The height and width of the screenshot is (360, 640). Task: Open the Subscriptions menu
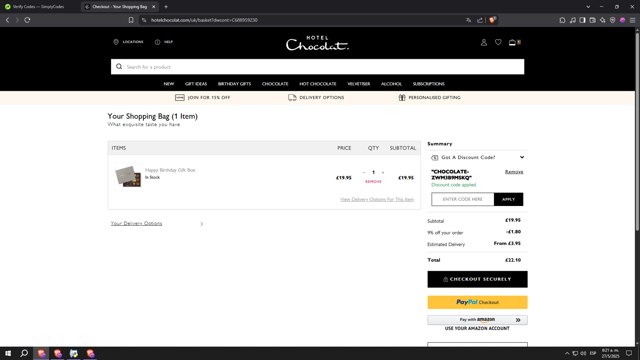(x=429, y=84)
